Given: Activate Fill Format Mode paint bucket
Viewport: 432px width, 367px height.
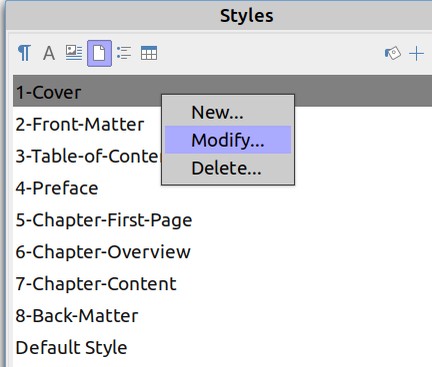Looking at the screenshot, I should coord(393,53).
